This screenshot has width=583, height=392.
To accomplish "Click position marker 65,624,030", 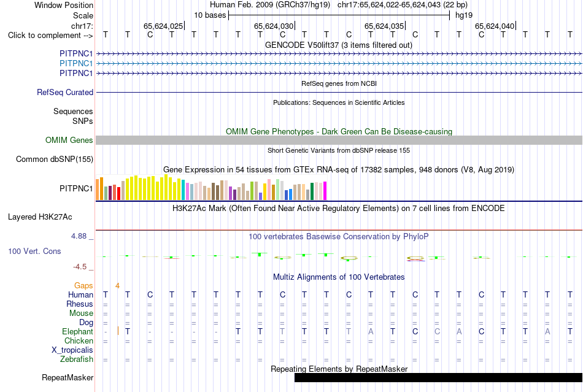I will click(274, 26).
